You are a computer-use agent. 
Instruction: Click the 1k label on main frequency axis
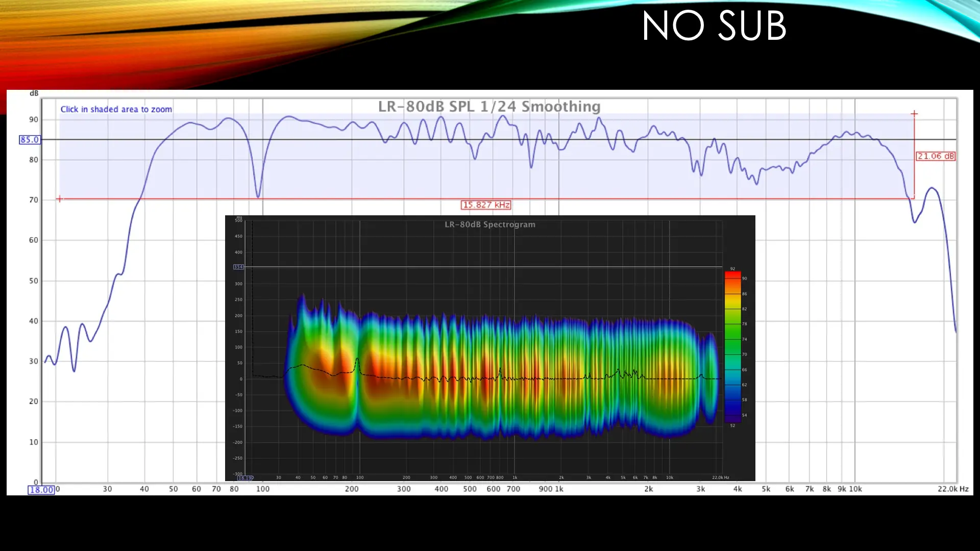click(x=559, y=489)
